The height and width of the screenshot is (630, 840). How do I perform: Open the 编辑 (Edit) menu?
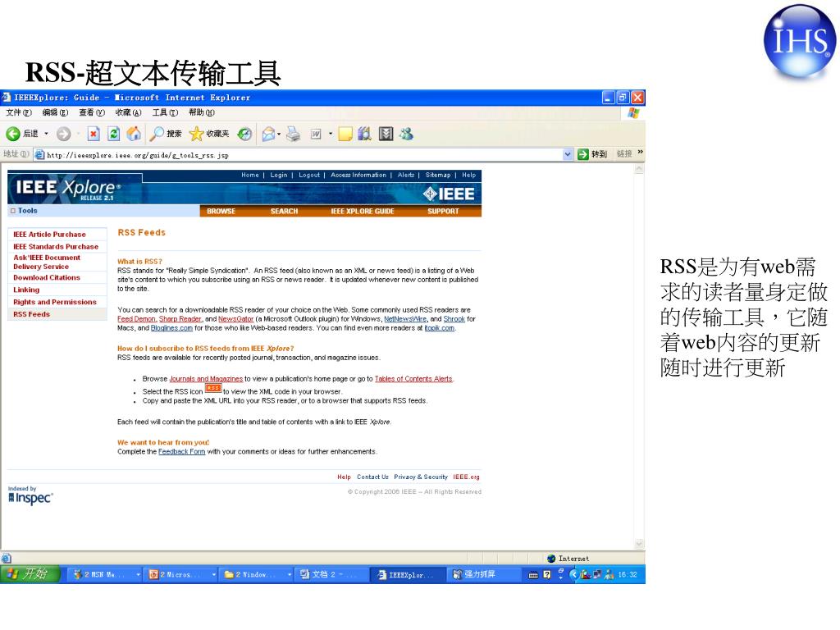55,112
